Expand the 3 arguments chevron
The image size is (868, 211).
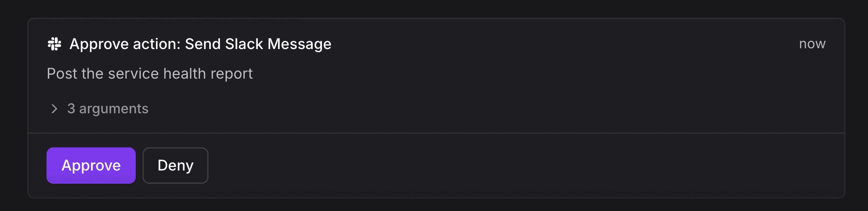coord(54,109)
